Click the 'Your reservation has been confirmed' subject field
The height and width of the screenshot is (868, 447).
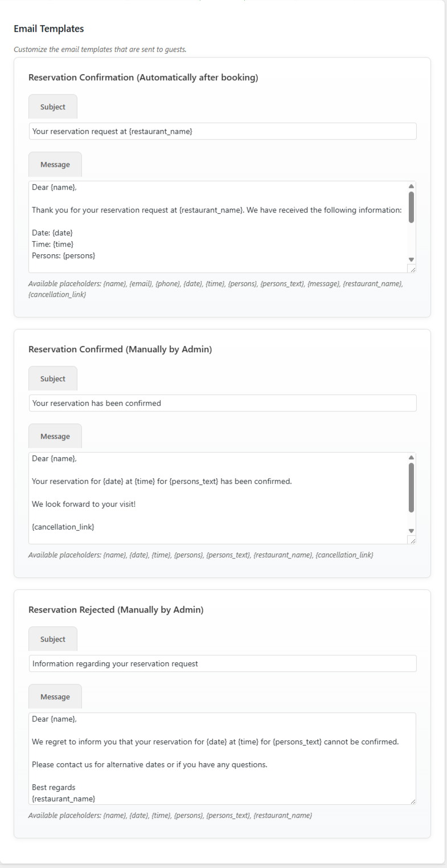pos(222,403)
